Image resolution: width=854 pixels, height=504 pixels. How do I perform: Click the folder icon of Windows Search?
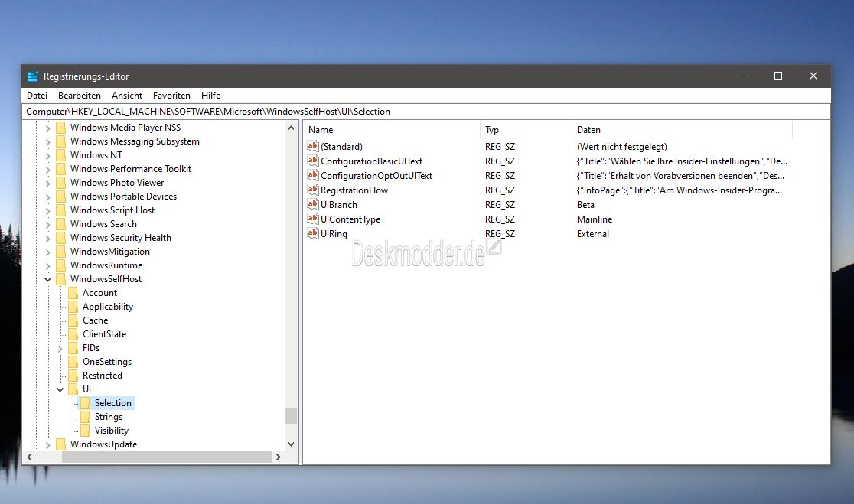(x=61, y=223)
